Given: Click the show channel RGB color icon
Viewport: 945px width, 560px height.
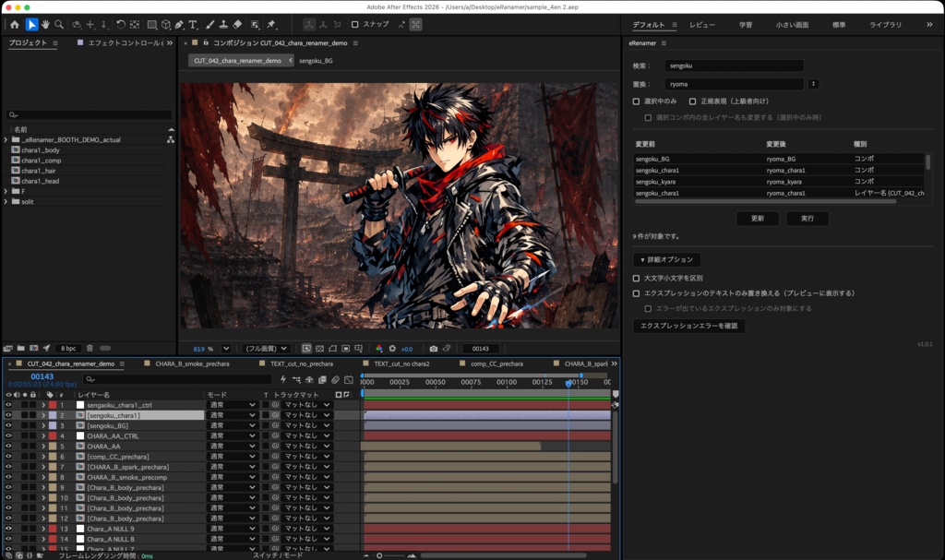Looking at the screenshot, I should tap(379, 349).
